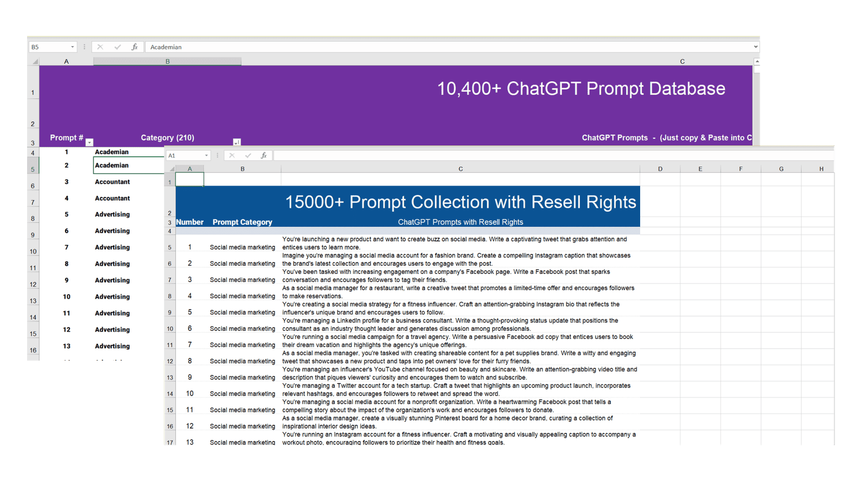Click Prompt Category header cell
Viewport: 868px width, 488px height.
point(242,222)
